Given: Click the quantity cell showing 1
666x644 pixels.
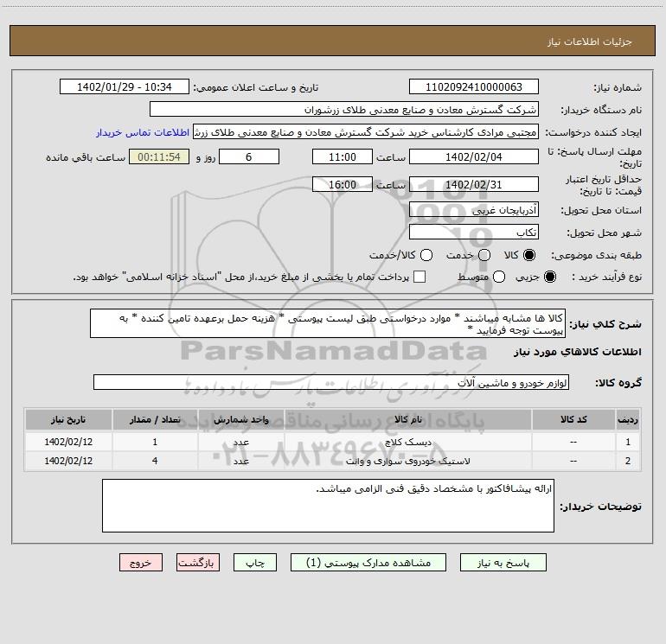Looking at the screenshot, I should (155, 442).
